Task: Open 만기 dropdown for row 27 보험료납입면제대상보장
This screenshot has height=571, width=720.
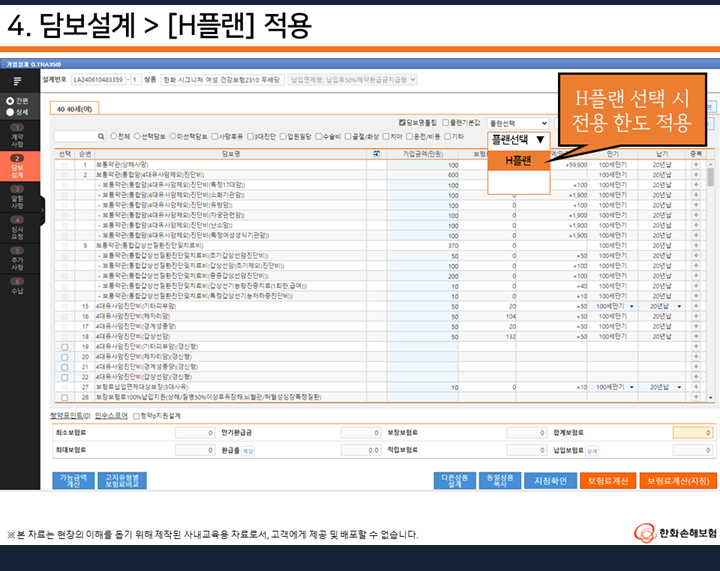Action: 632,386
